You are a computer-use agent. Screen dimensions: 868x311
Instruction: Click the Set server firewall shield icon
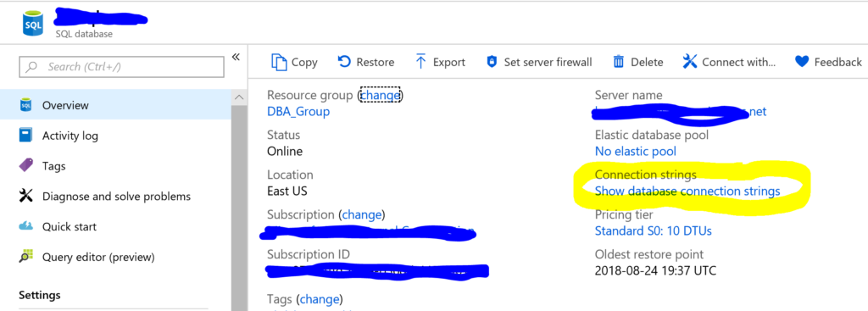coord(492,62)
